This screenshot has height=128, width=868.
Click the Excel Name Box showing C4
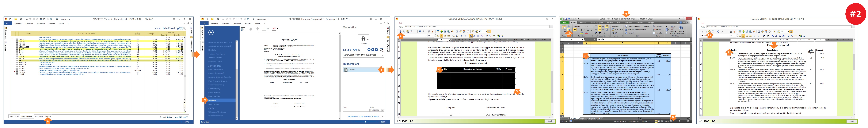[x=572, y=39]
